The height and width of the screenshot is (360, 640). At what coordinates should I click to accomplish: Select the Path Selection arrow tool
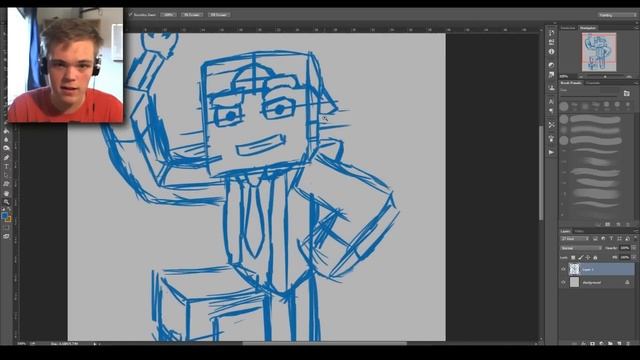tap(6, 176)
